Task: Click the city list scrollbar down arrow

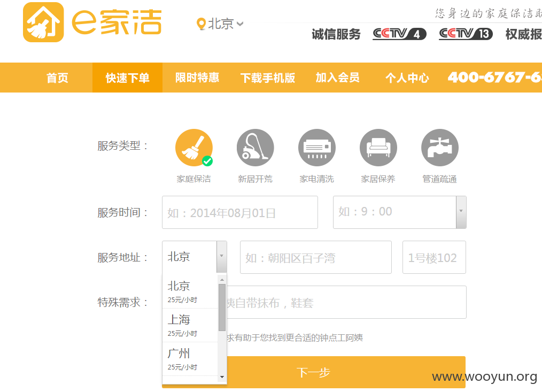Action: [x=222, y=377]
